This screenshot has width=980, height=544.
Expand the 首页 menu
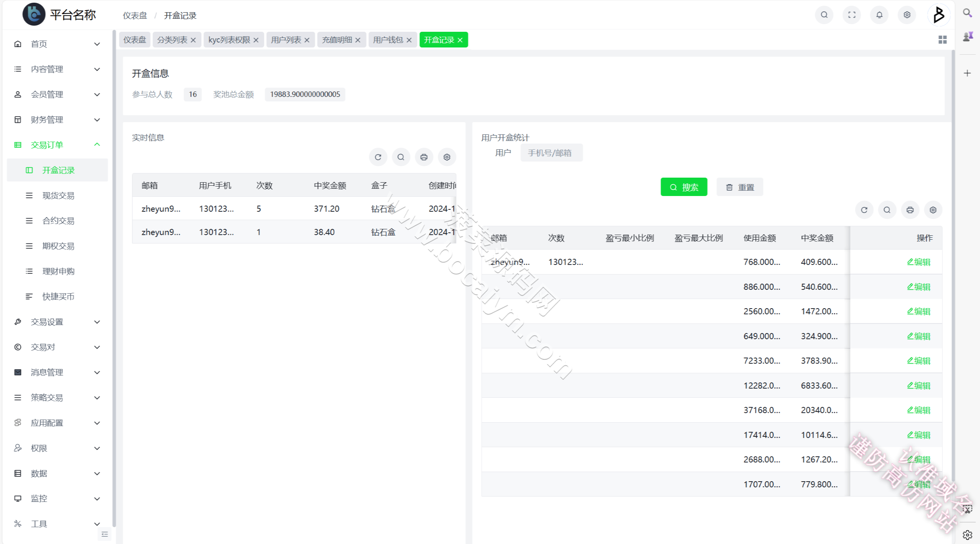[57, 44]
